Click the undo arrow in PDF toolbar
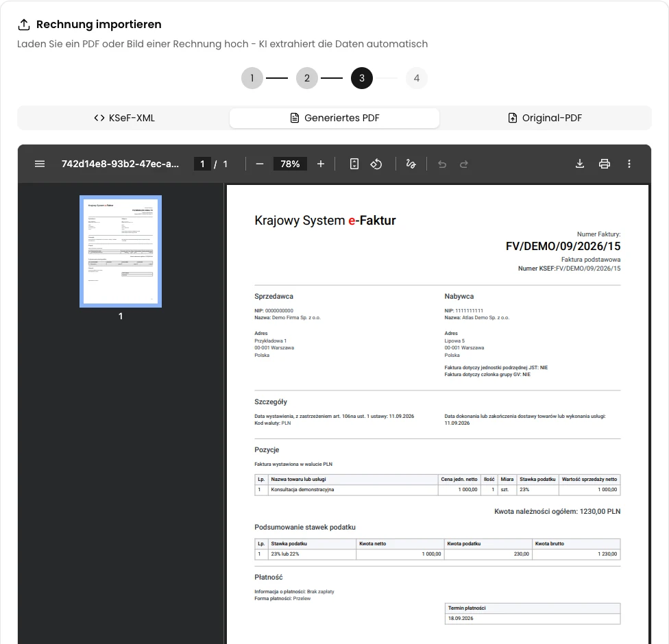 (442, 164)
